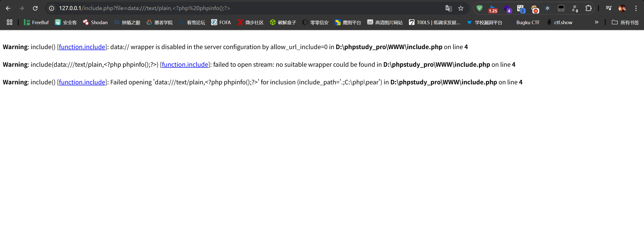This screenshot has width=644, height=245.
Task: Click the path in the first warning
Action: 389,47
